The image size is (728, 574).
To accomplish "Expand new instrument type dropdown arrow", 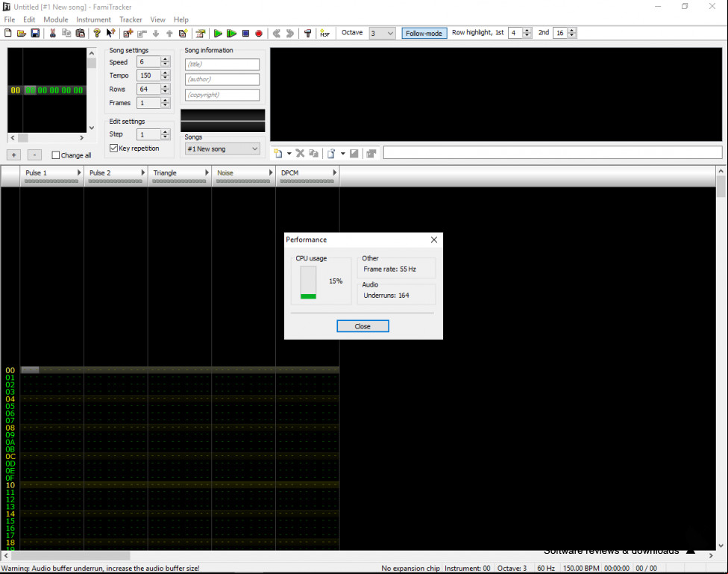I will click(x=289, y=153).
